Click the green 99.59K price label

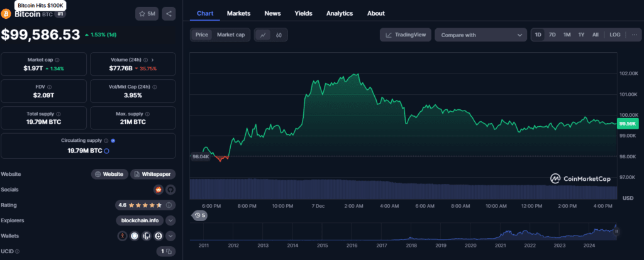point(628,124)
